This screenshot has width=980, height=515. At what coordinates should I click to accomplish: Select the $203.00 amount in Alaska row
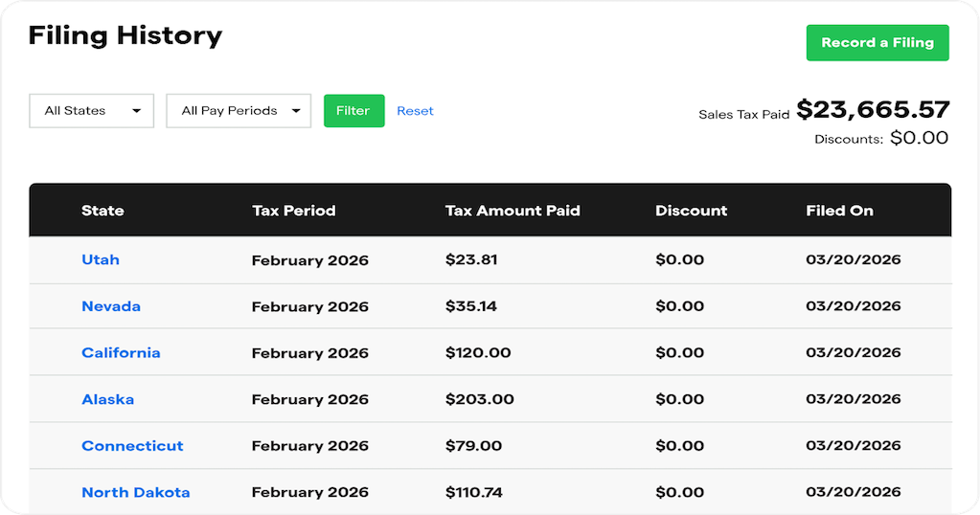pos(480,399)
